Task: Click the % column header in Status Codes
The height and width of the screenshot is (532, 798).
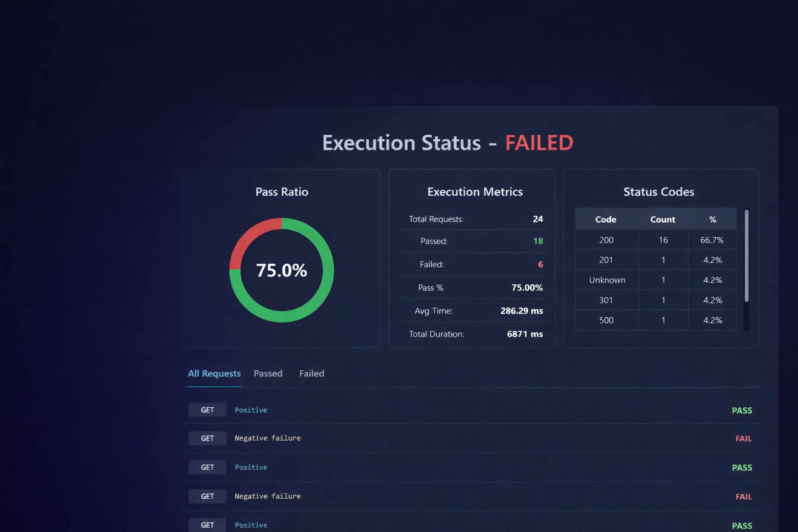Action: point(712,219)
